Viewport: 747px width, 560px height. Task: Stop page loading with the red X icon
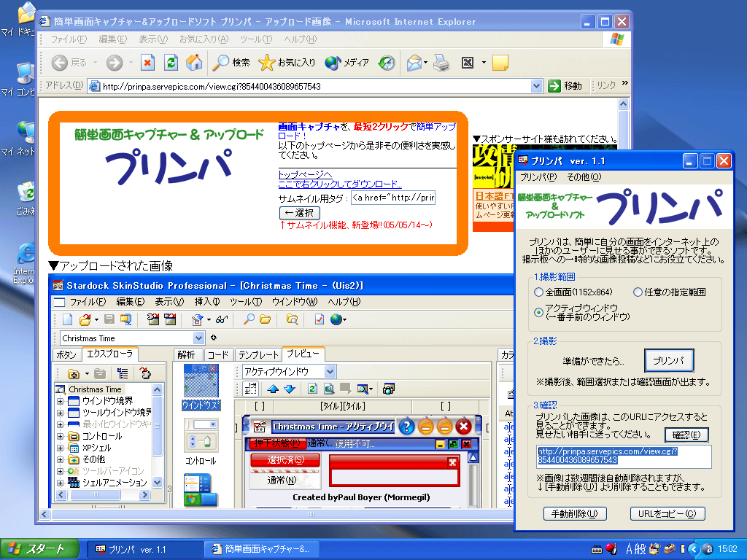point(147,63)
